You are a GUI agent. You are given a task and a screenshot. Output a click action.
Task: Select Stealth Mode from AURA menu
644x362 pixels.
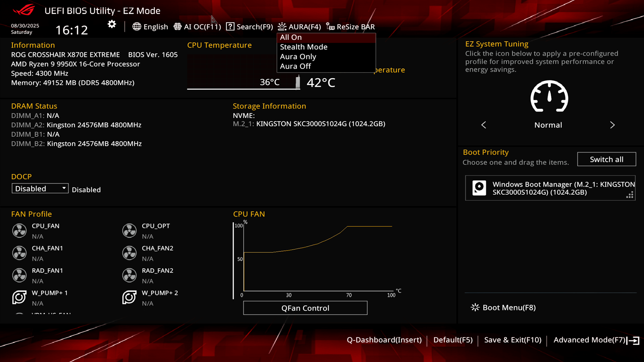[304, 47]
